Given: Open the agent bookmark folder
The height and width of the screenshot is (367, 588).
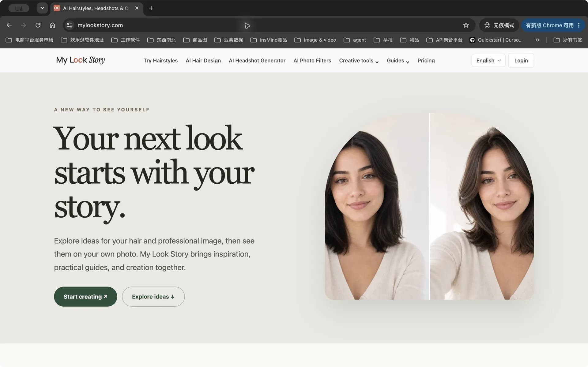Looking at the screenshot, I should [x=355, y=40].
